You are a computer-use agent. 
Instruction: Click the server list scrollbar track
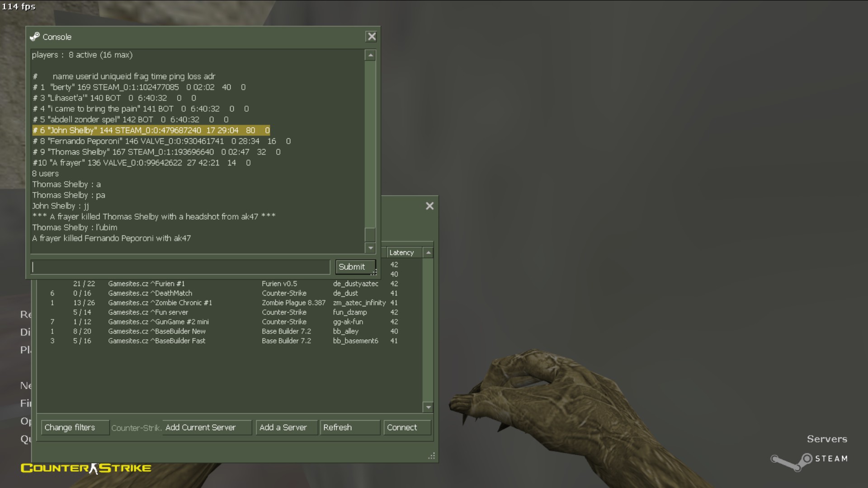coord(428,330)
